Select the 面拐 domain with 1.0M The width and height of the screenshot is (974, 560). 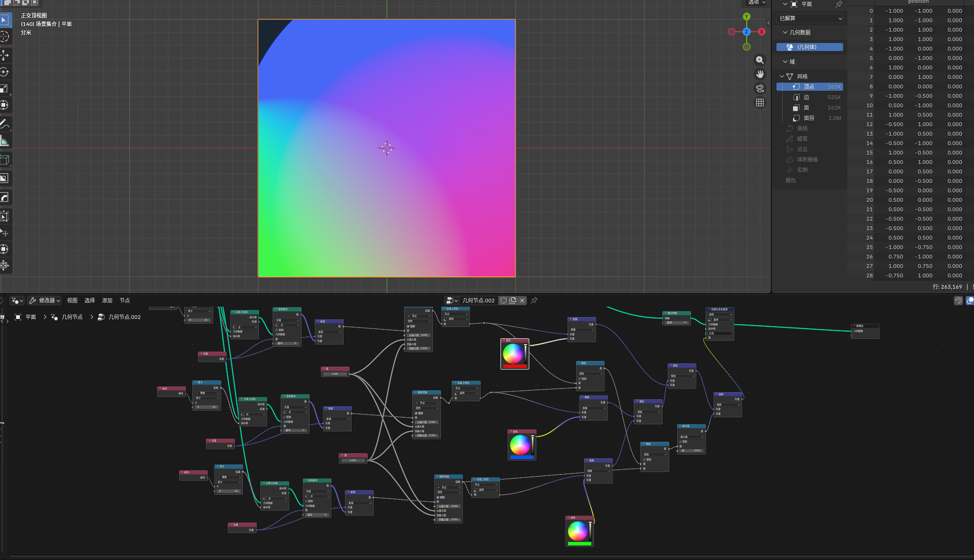810,118
